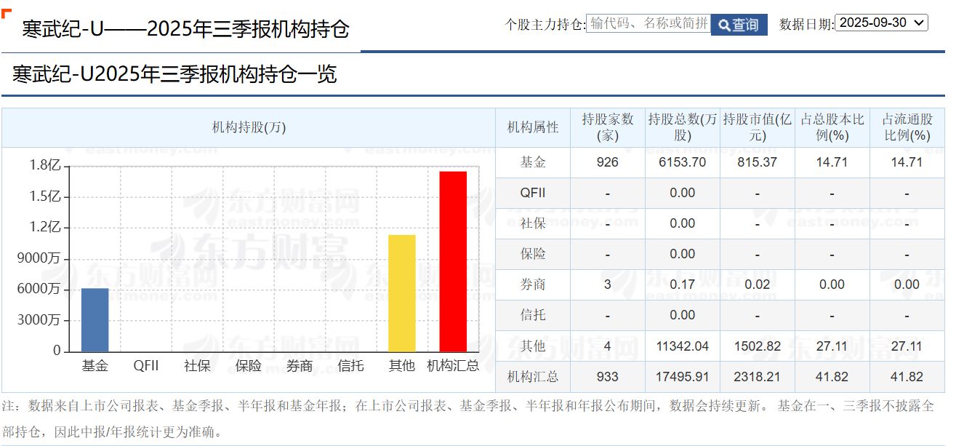
Task: Click the 信托 row label in table
Action: [x=533, y=315]
